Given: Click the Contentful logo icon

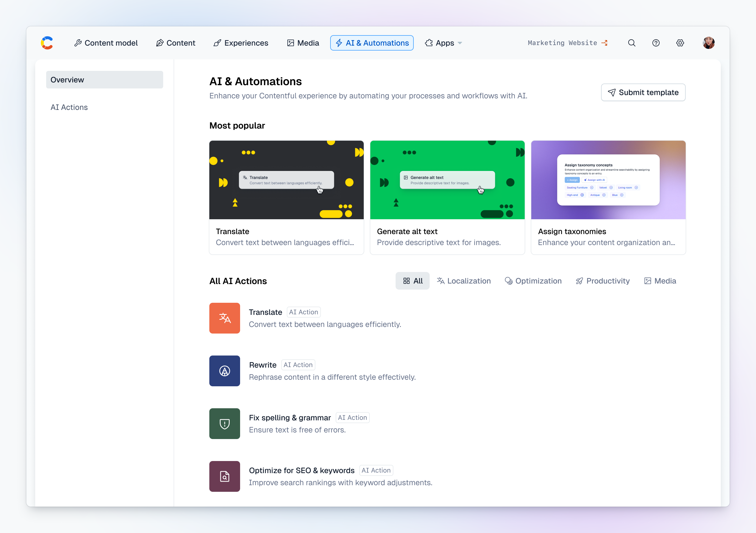Looking at the screenshot, I should 47,43.
